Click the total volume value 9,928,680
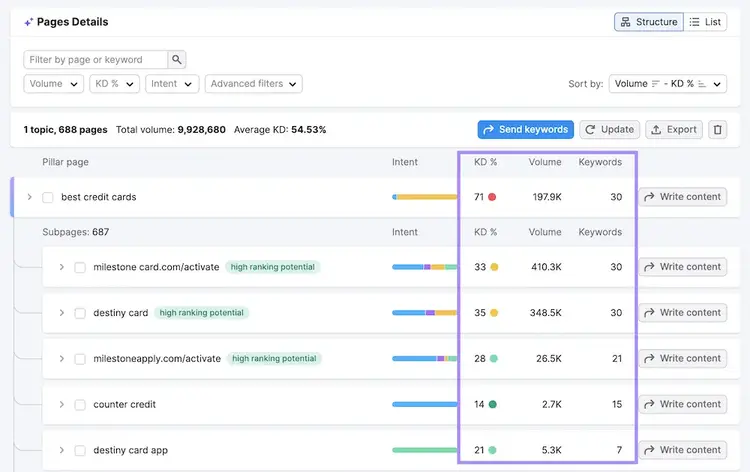 coord(201,130)
